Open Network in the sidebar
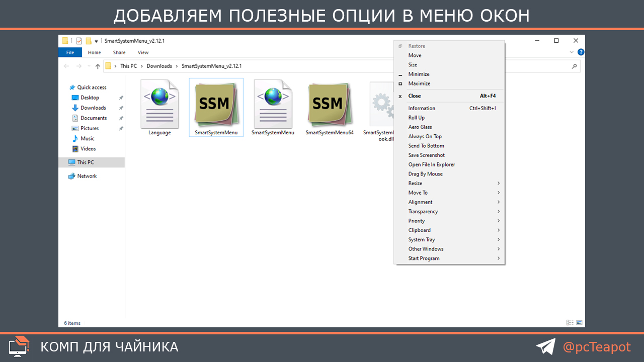This screenshot has width=644, height=362. pyautogui.click(x=83, y=176)
